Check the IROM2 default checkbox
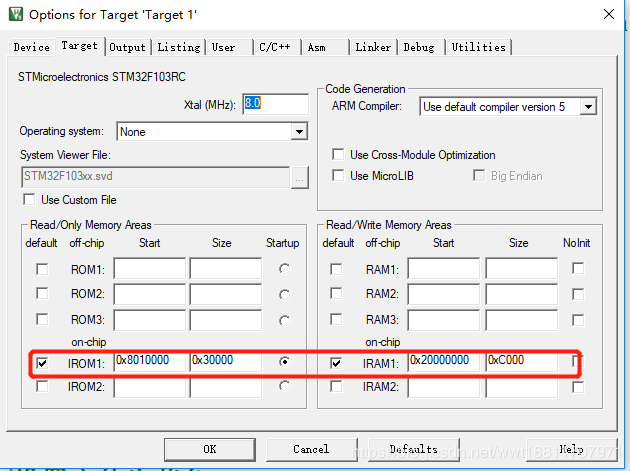Screen dimensions: 630x471 coord(42,387)
